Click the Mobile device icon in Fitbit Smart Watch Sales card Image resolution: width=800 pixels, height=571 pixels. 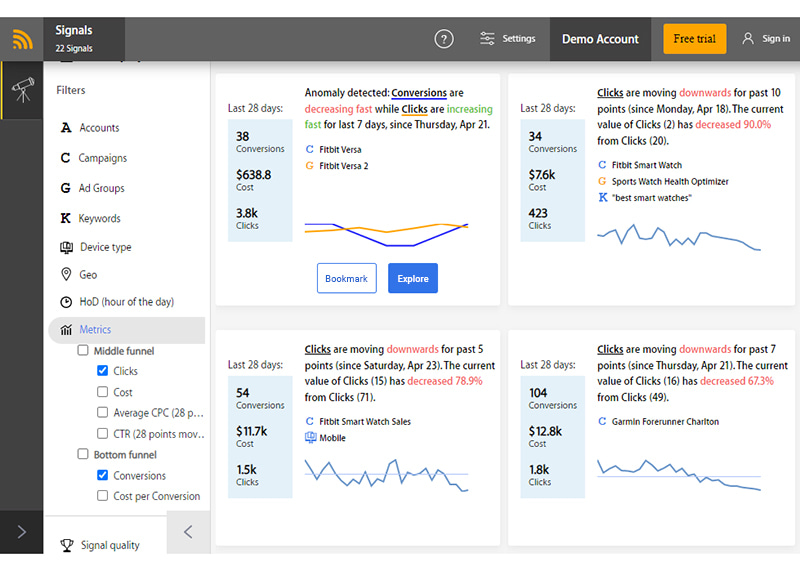tap(310, 438)
